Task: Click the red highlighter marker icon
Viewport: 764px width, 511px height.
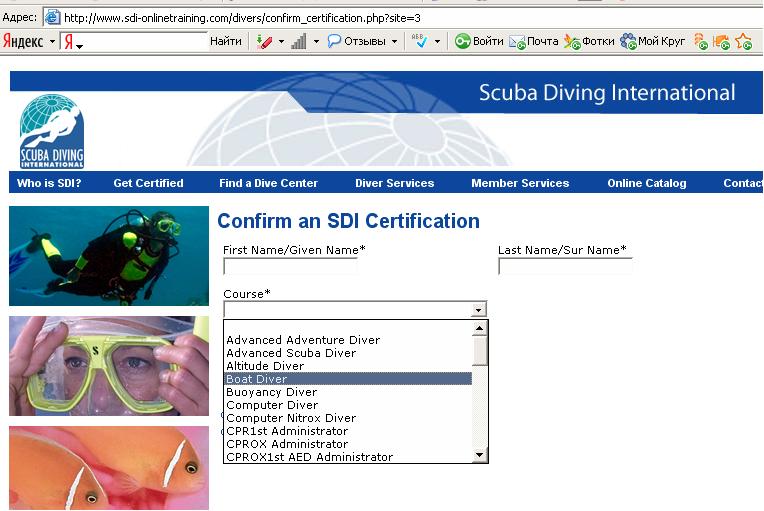Action: coord(264,42)
